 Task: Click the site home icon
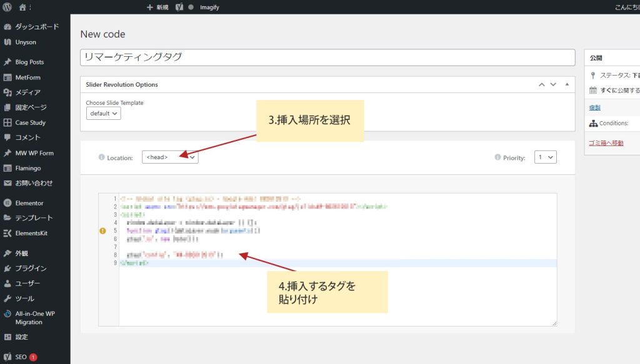(22, 7)
